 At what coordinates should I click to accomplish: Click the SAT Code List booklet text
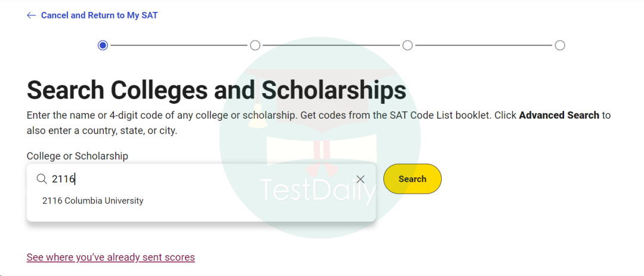434,115
